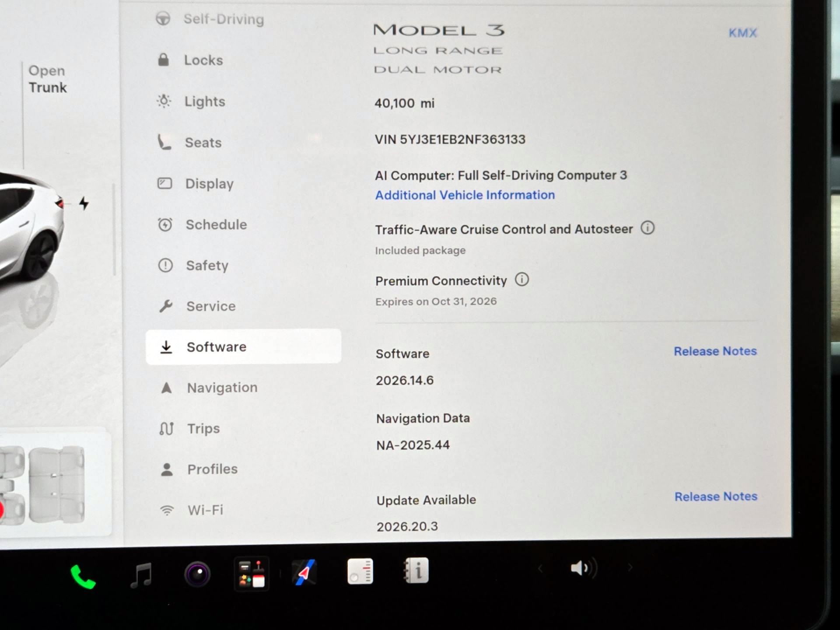Open the Music app icon

click(141, 575)
